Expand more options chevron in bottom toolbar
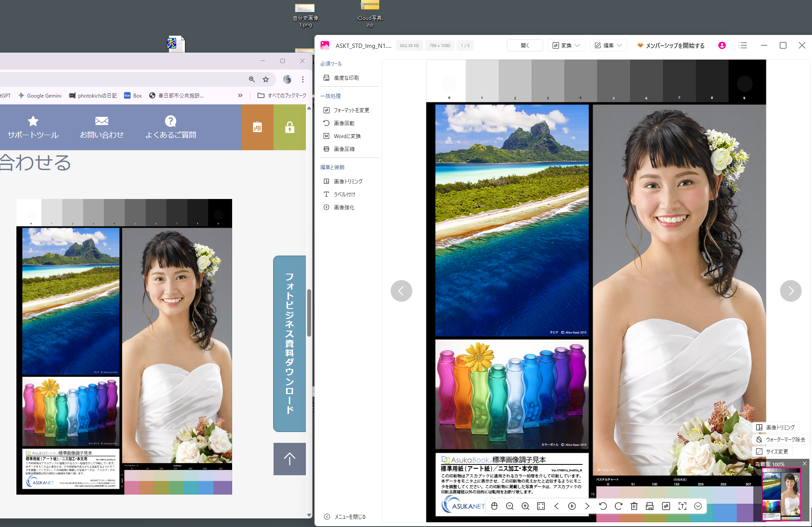 point(698,506)
